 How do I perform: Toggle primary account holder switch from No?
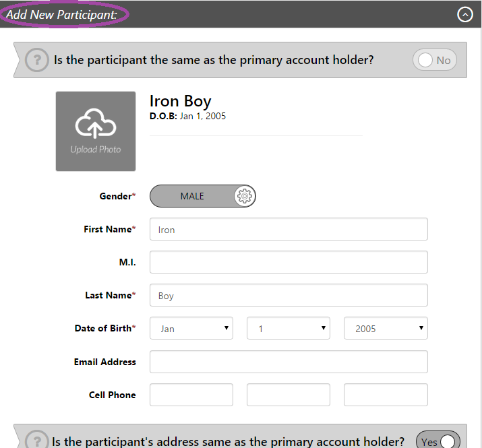pos(435,60)
